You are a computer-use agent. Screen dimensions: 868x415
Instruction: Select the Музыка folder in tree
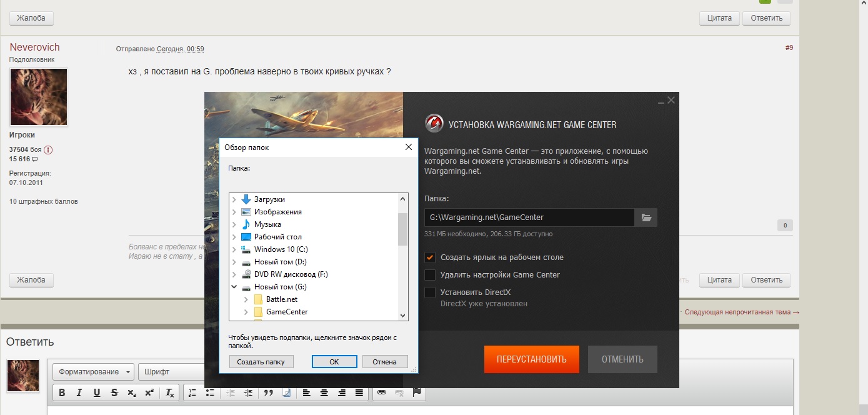(267, 224)
